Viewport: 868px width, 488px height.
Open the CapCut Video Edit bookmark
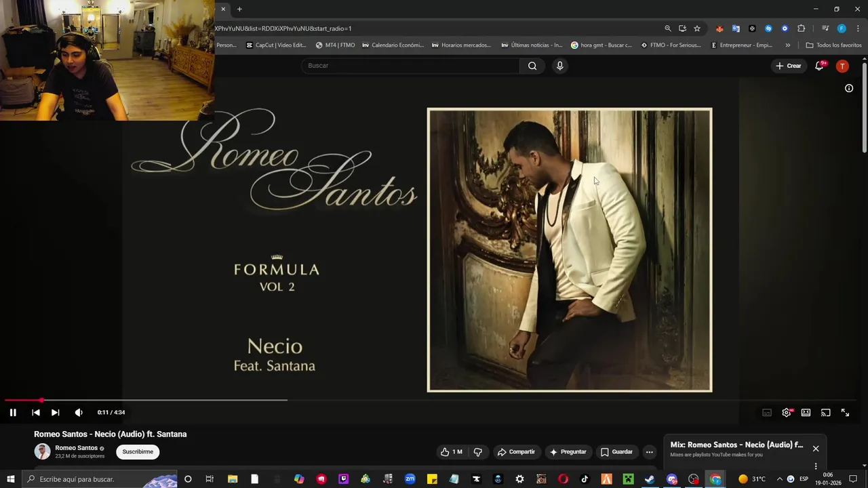276,45
